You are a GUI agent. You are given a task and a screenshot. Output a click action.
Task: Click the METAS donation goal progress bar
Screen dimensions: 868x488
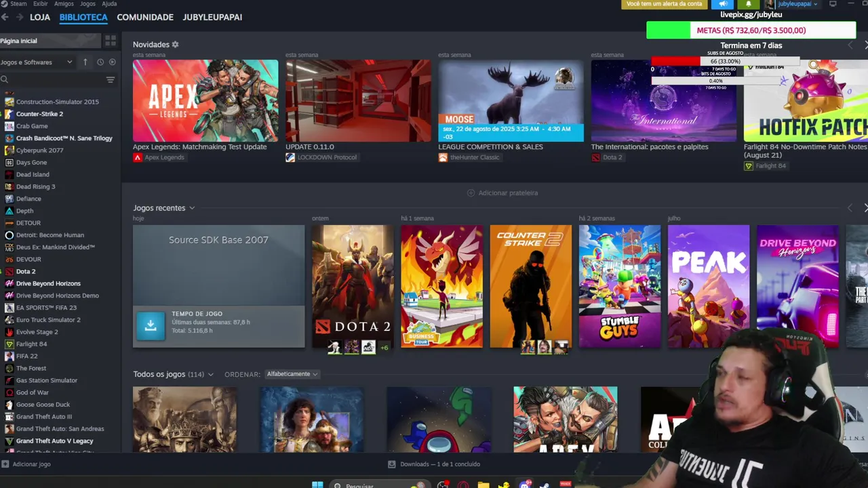(x=751, y=30)
